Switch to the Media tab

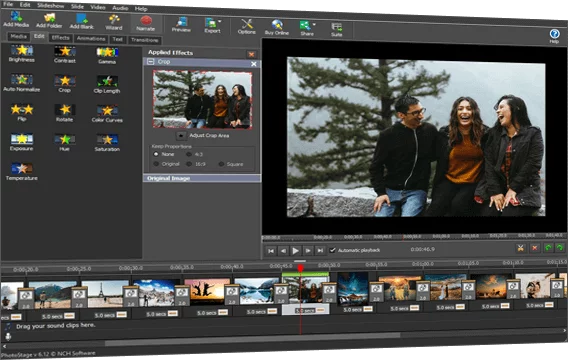[x=18, y=36]
